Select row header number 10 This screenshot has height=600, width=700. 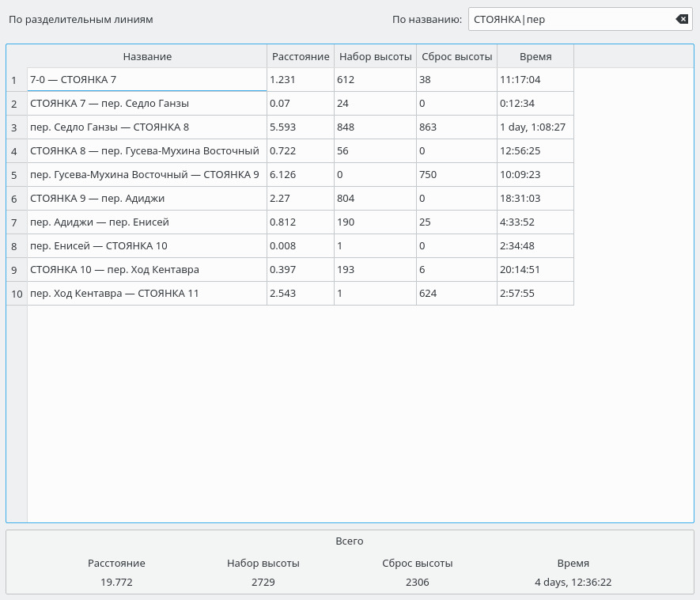click(16, 294)
